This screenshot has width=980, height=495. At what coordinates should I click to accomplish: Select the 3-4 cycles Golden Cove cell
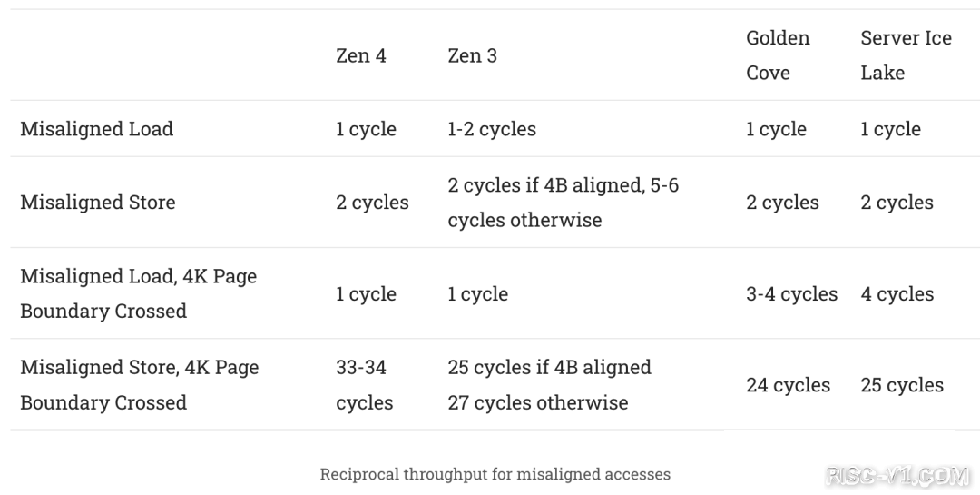coord(791,294)
